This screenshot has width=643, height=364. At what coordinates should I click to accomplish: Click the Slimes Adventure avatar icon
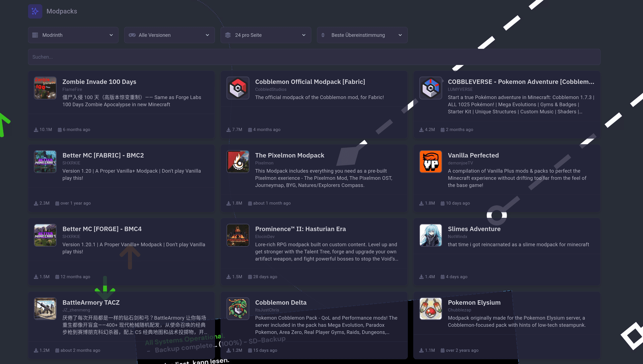[x=431, y=235]
